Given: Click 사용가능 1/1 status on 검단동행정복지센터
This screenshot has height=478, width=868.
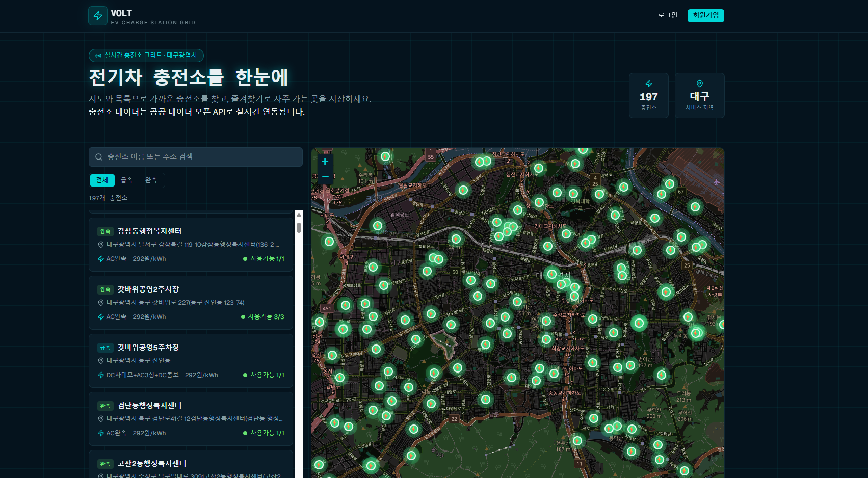Looking at the screenshot, I should (264, 433).
